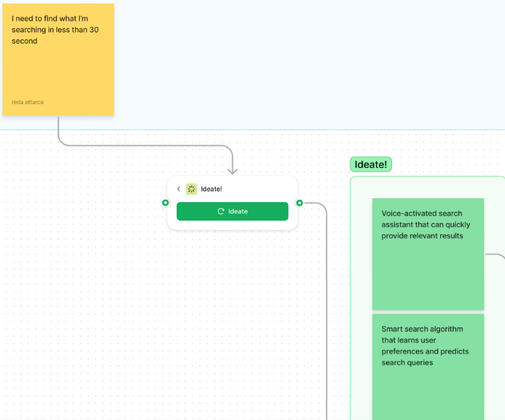Select the Voice-activated search assistant sticky note
The width and height of the screenshot is (505, 420).
[428, 253]
